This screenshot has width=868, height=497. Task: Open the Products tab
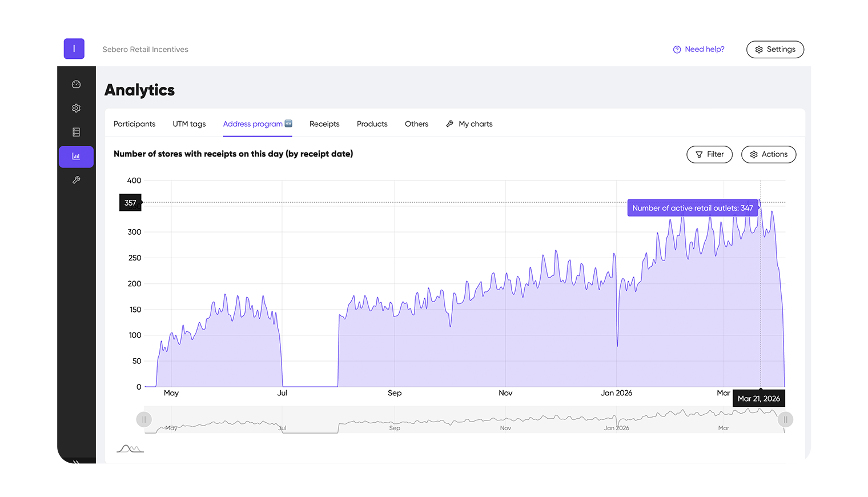(372, 124)
